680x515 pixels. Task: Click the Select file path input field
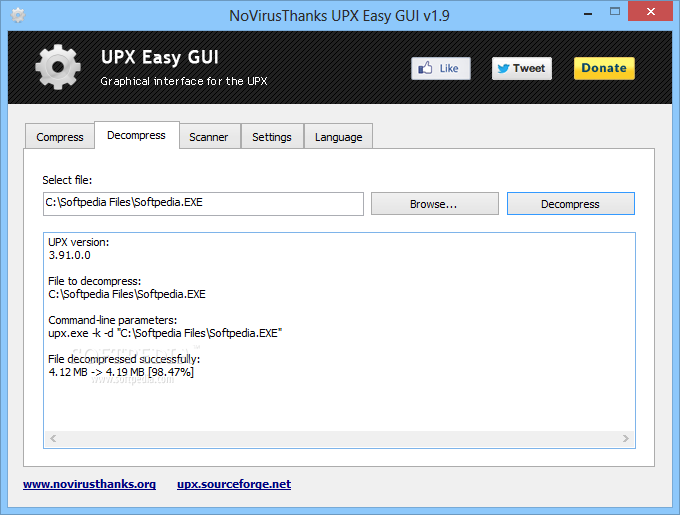pos(203,204)
